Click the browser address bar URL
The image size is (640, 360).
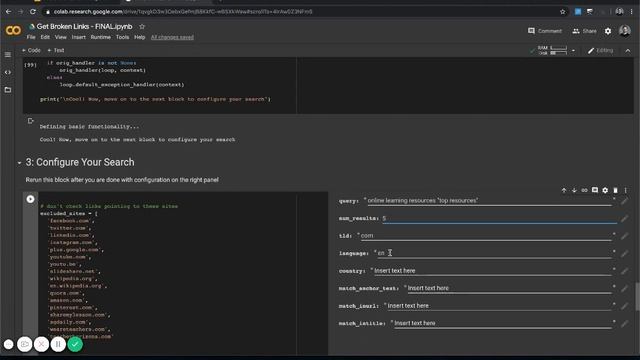pos(183,12)
